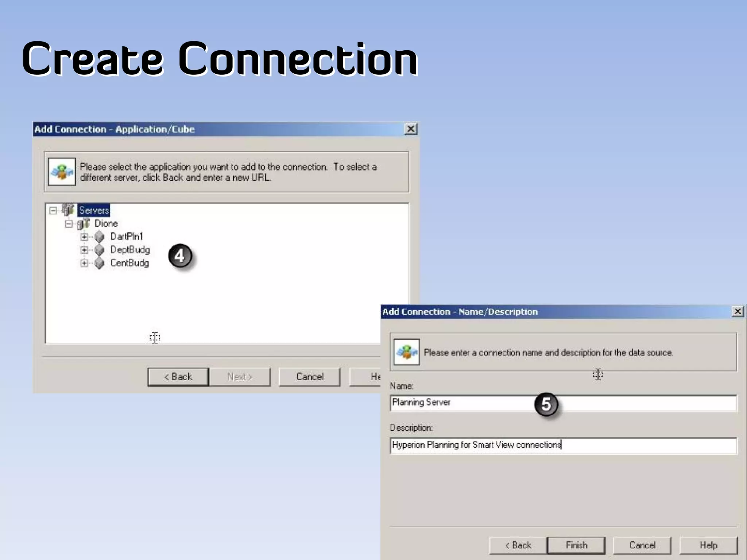Click the DeptBudg cube icon

99,250
